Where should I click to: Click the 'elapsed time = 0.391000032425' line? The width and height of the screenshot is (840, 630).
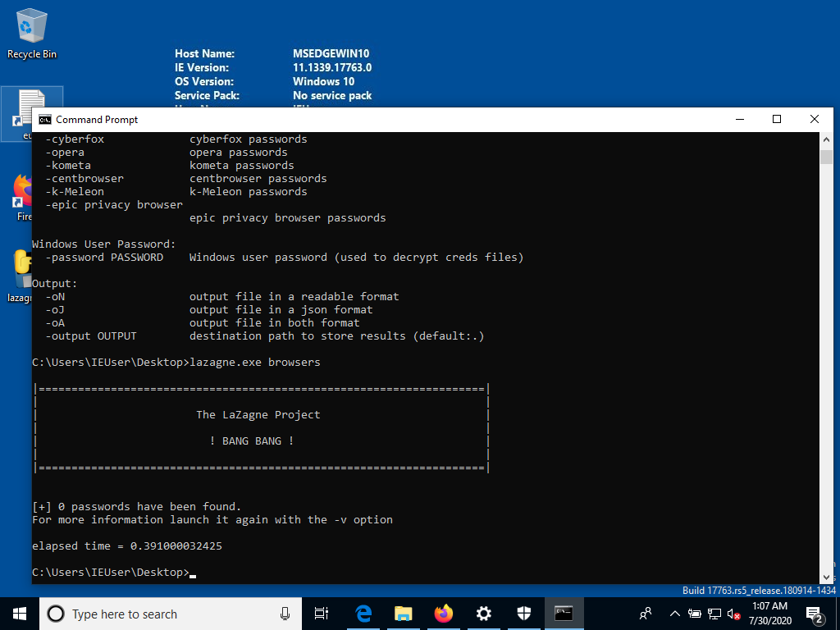(x=127, y=546)
